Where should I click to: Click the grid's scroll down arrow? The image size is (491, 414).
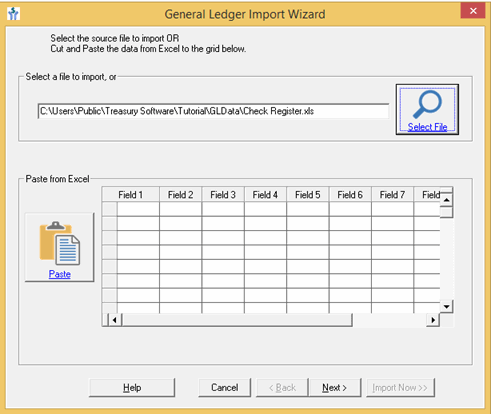pos(447,306)
